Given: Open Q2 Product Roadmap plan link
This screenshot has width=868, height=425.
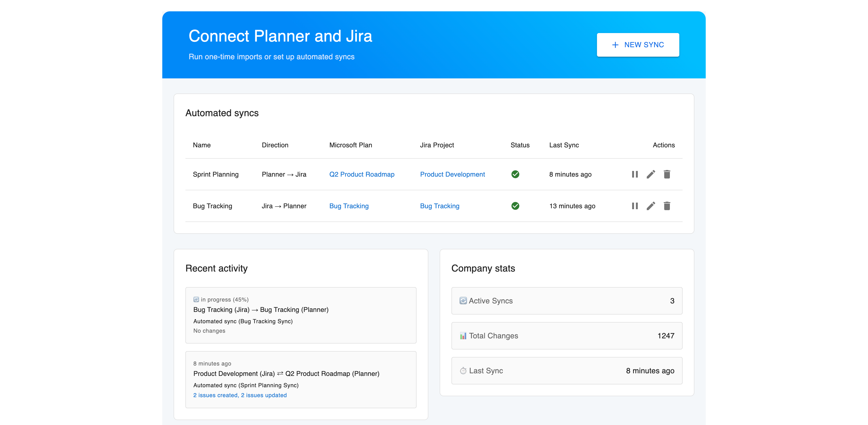Looking at the screenshot, I should coord(362,174).
